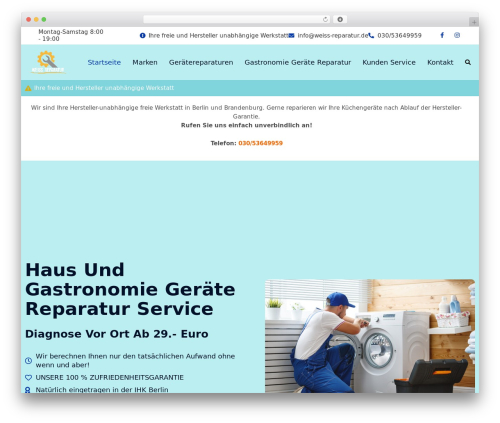
Task: Click the technician washing machine photo
Action: [370, 336]
